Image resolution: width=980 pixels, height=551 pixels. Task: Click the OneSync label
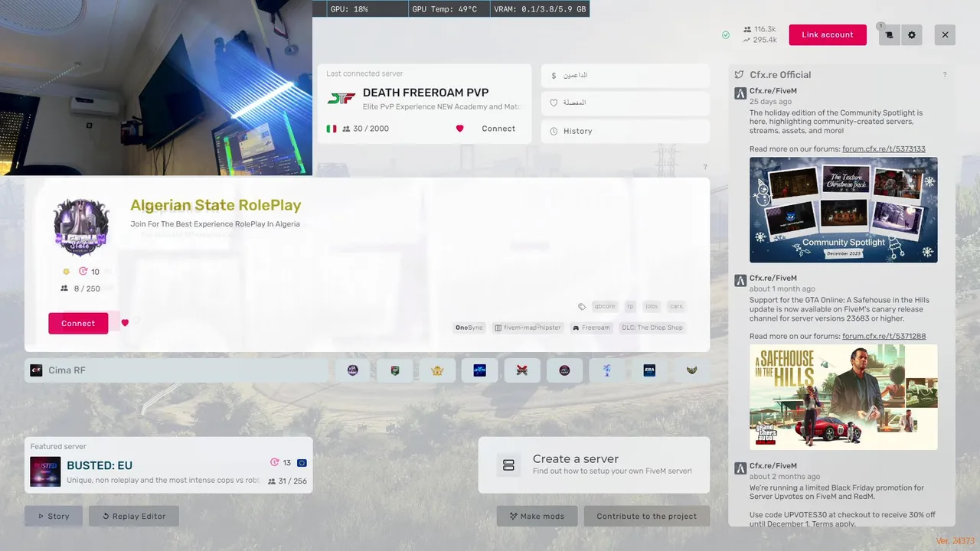click(469, 328)
